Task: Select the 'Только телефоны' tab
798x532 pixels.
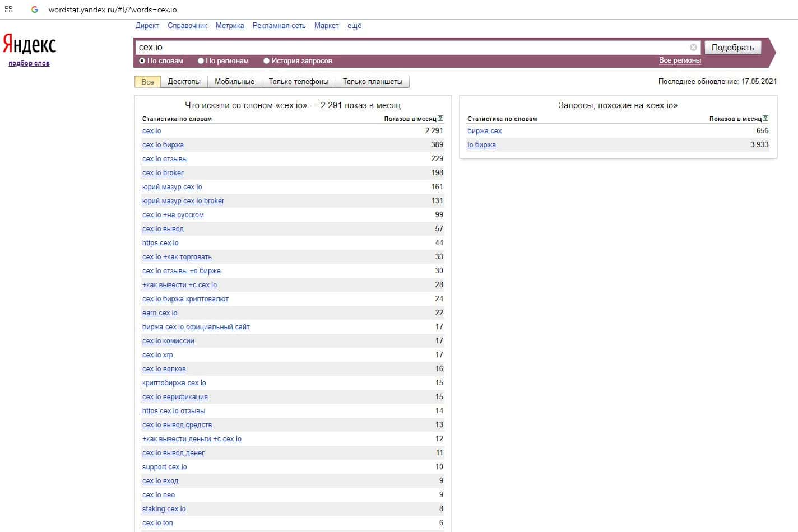Action: (x=298, y=82)
